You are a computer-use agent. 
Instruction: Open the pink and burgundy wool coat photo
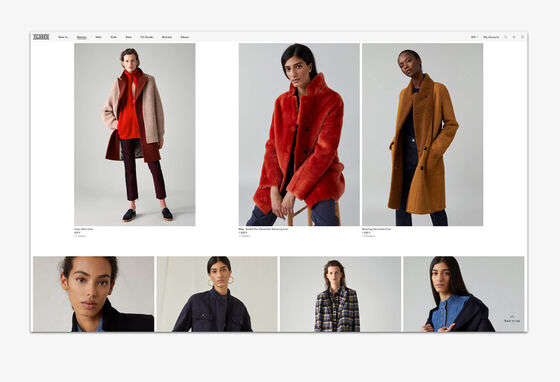point(135,135)
